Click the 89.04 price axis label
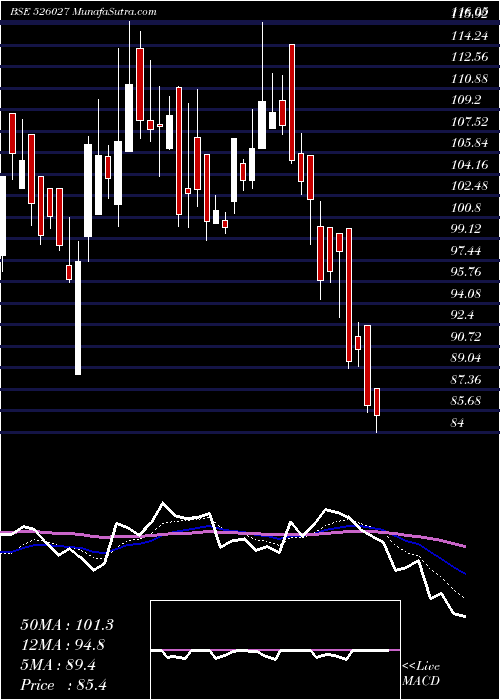 (466, 358)
